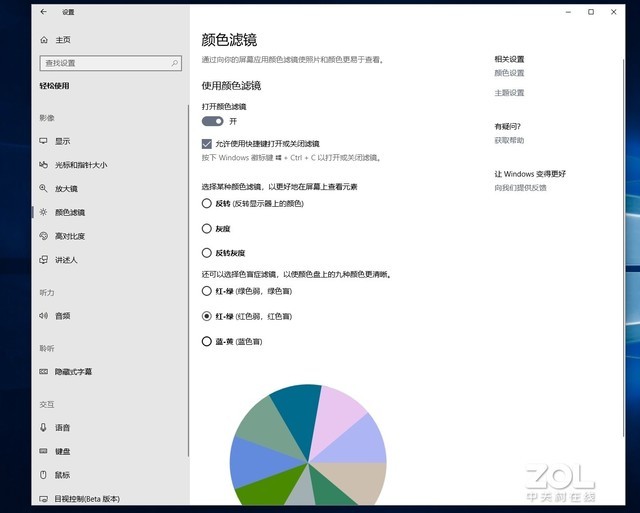Viewport: 640px width, 513px height.
Task: Uncheck 允许使用快捷键打开或关闭滤镜 checkbox
Action: pyautogui.click(x=207, y=144)
